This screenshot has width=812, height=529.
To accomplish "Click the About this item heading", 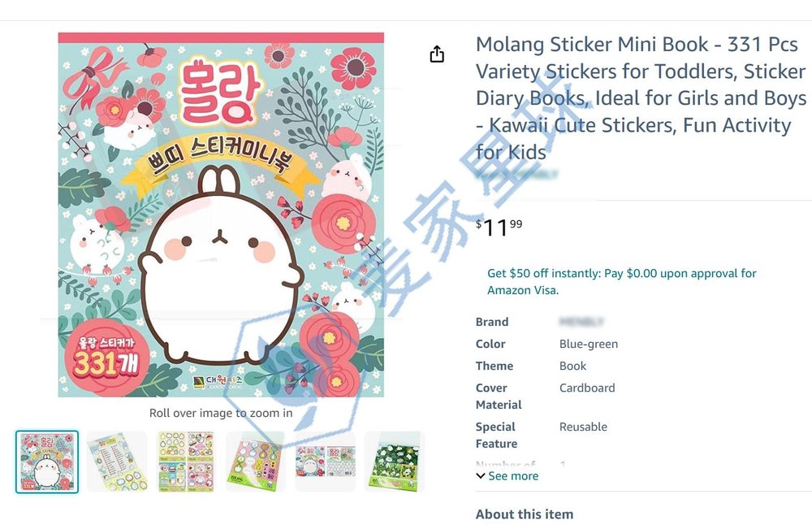I will [x=525, y=514].
